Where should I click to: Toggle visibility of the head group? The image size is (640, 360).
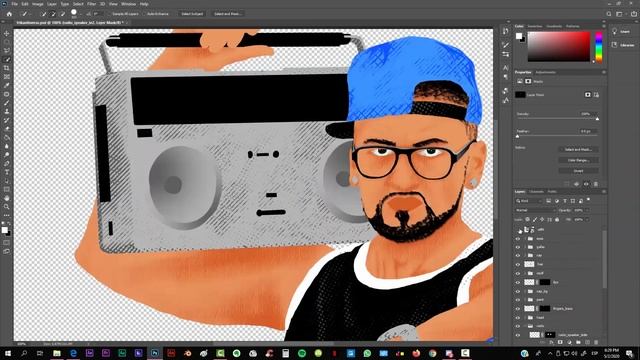tap(518, 318)
